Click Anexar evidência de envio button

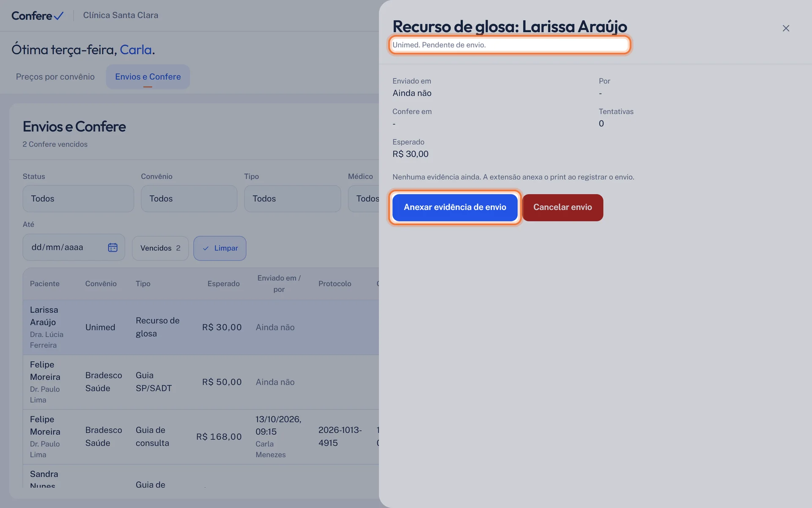(x=455, y=207)
